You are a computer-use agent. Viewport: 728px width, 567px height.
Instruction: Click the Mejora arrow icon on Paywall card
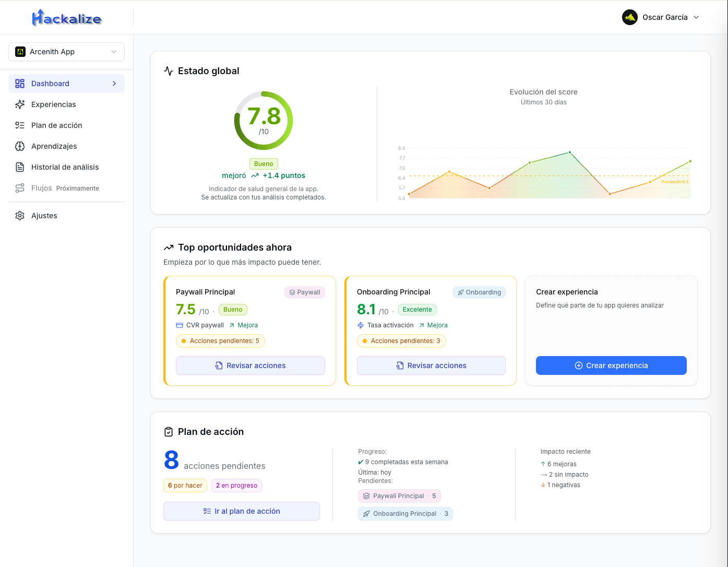coord(232,325)
